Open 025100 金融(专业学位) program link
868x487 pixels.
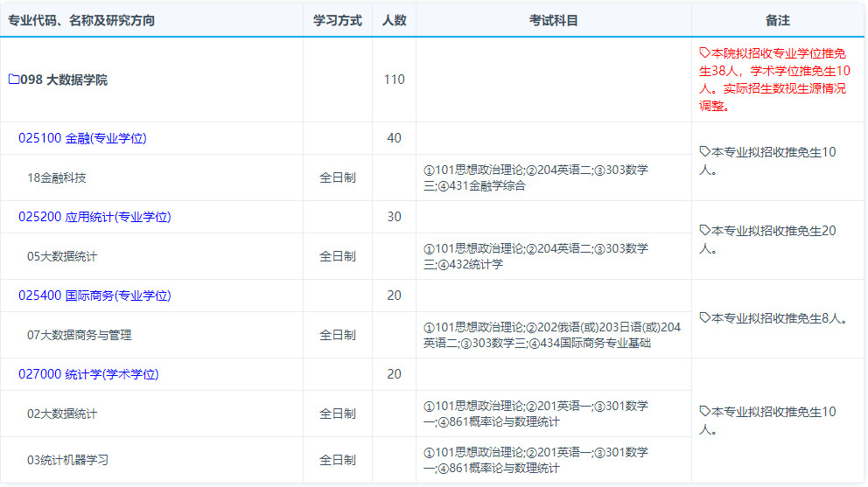pos(82,138)
